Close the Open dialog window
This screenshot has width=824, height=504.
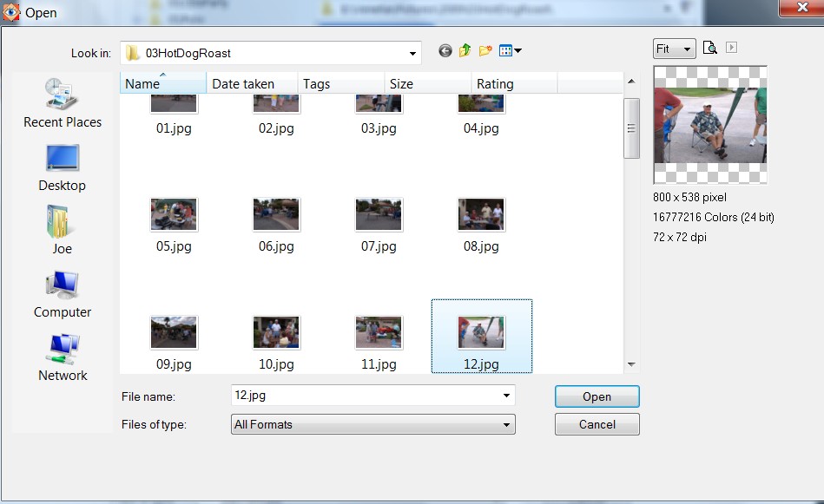tap(802, 8)
